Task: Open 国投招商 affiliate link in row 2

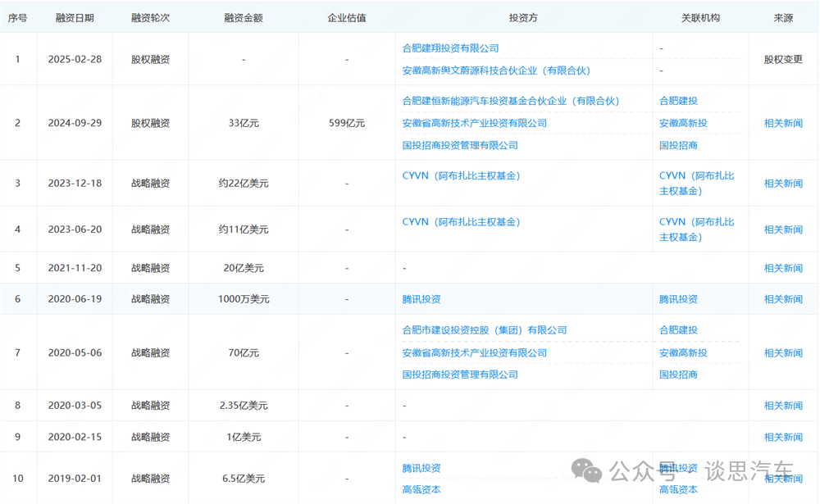Action: click(x=678, y=145)
